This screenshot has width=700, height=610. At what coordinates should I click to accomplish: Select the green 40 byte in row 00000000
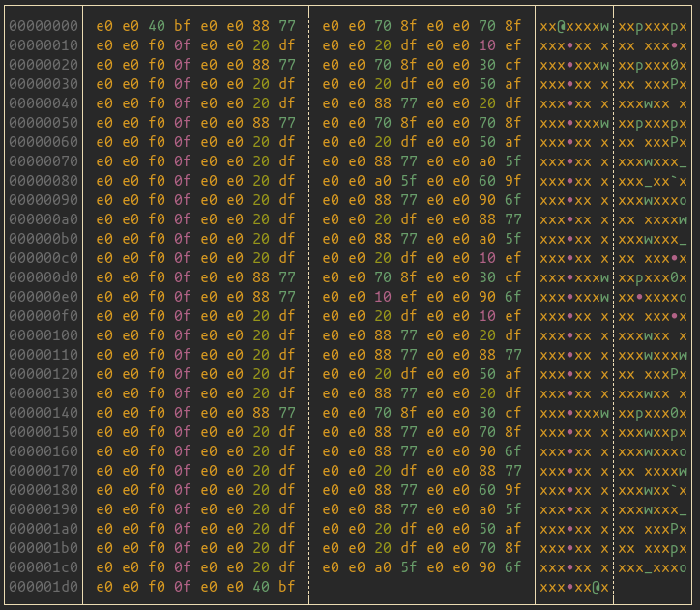(157, 26)
